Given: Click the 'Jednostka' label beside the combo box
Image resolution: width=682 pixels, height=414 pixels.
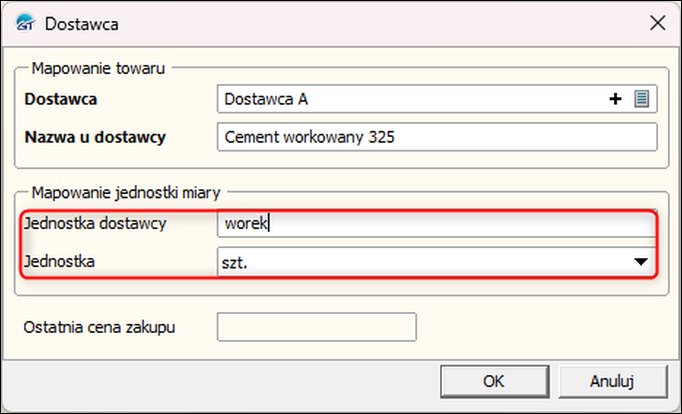Looking at the screenshot, I should point(61,262).
